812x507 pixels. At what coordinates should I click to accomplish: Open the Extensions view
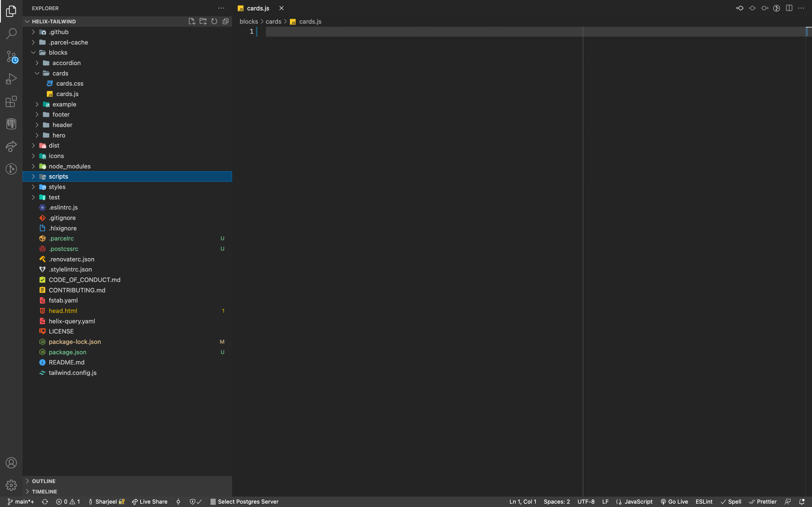11,101
